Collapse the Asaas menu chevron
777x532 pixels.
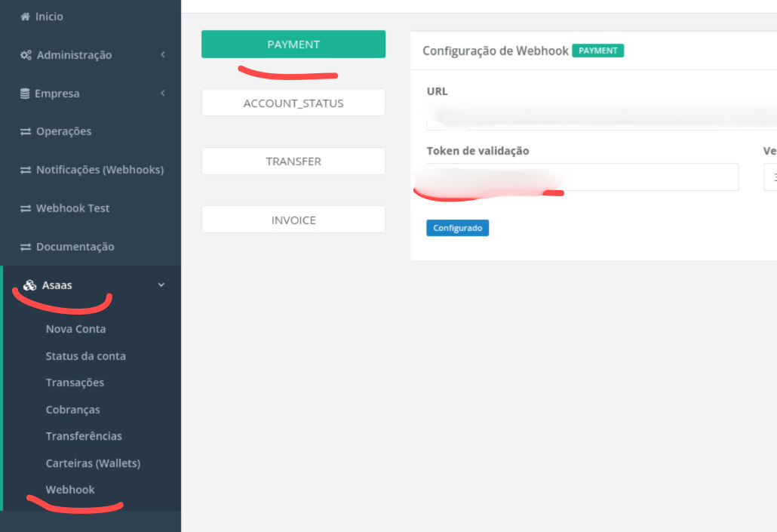[161, 285]
